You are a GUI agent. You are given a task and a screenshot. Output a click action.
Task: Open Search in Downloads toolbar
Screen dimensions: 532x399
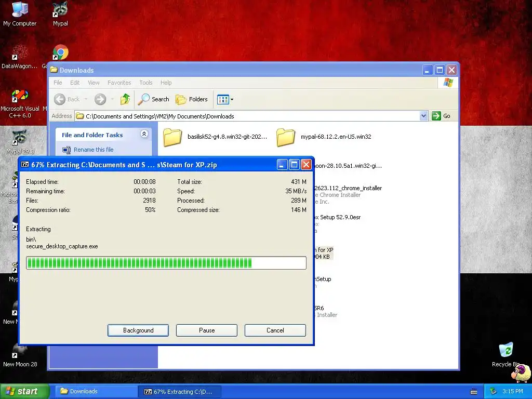[153, 99]
